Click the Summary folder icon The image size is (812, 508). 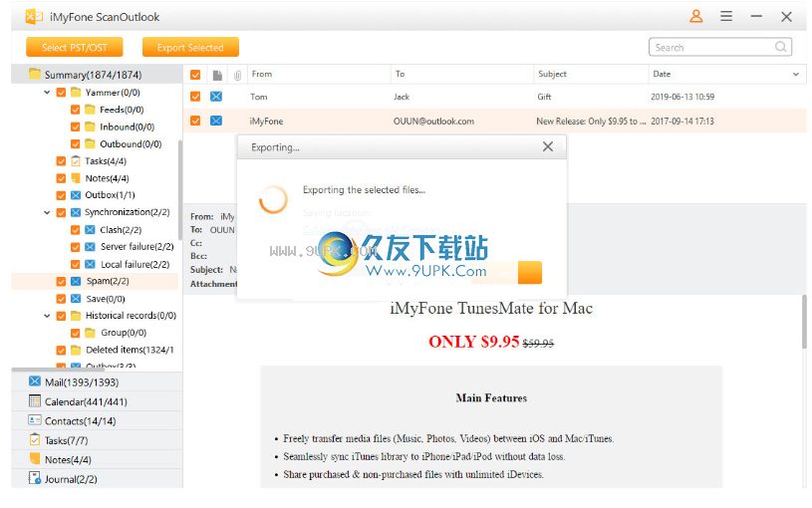coord(35,74)
